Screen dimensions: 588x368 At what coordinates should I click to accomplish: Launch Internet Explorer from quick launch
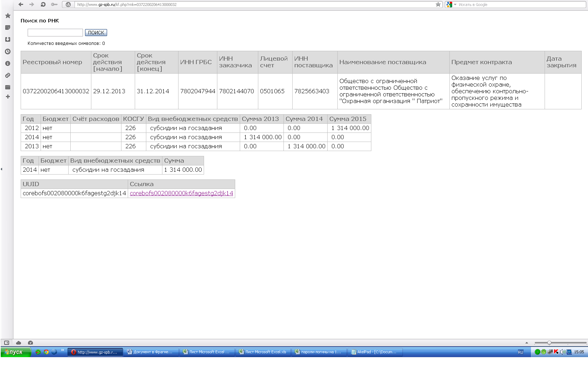tap(54, 352)
